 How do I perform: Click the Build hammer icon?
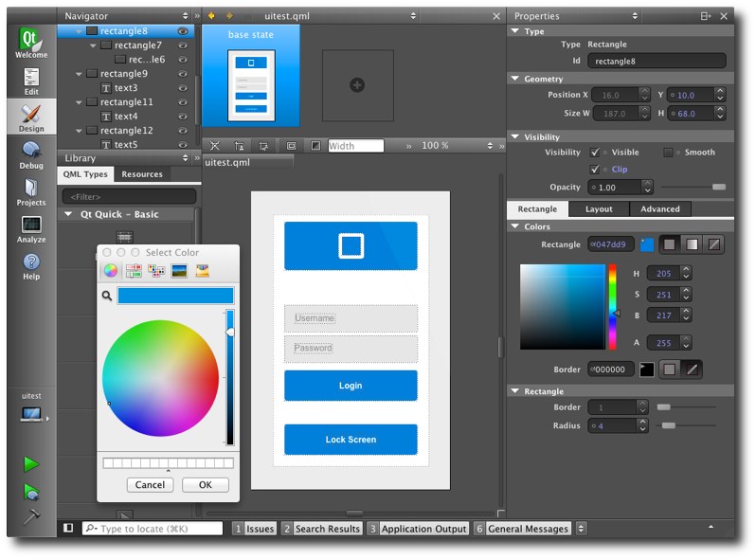[x=31, y=517]
